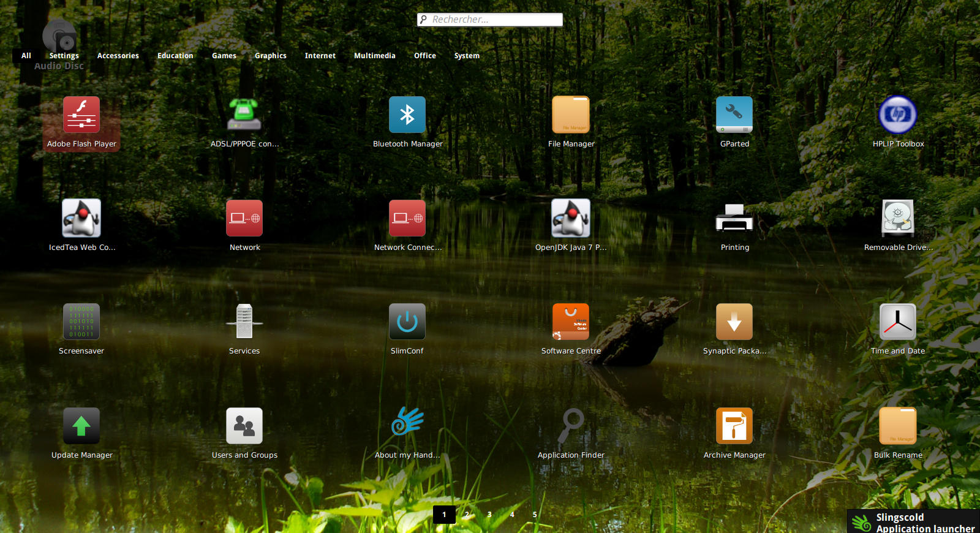
Task: Switch to Internet category
Action: (x=320, y=56)
